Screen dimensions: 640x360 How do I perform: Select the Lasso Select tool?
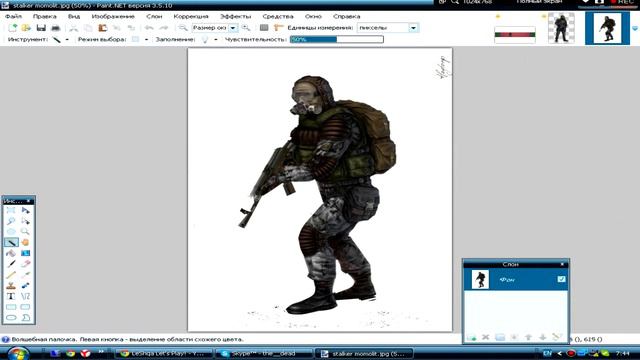coord(11,221)
